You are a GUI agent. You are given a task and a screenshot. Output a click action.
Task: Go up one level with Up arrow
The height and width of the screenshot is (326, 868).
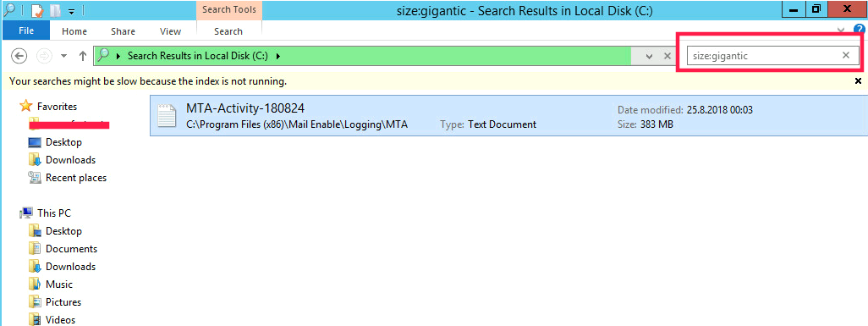point(83,55)
